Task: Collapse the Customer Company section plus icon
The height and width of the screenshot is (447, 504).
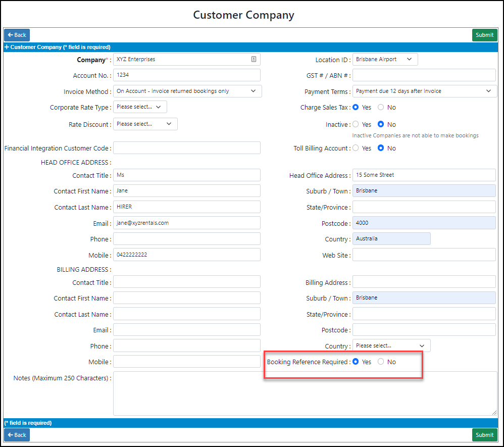Action: pos(7,47)
